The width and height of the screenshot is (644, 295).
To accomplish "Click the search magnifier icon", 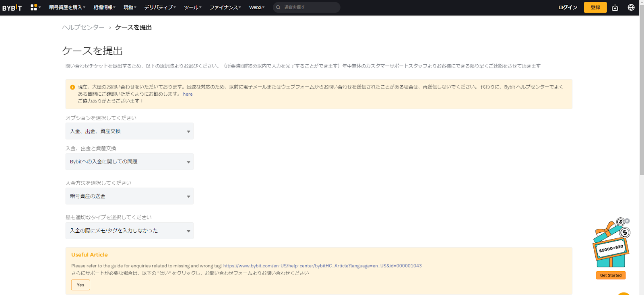I will (278, 7).
